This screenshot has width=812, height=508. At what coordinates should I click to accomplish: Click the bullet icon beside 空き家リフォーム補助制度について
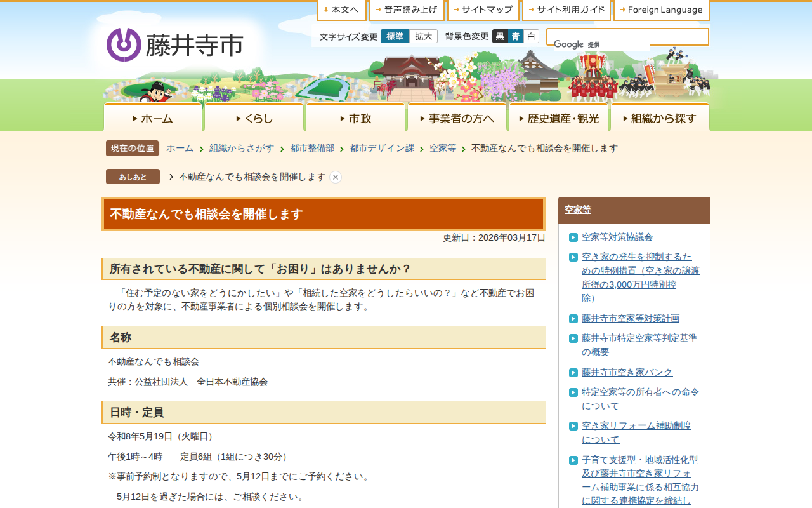click(x=573, y=426)
